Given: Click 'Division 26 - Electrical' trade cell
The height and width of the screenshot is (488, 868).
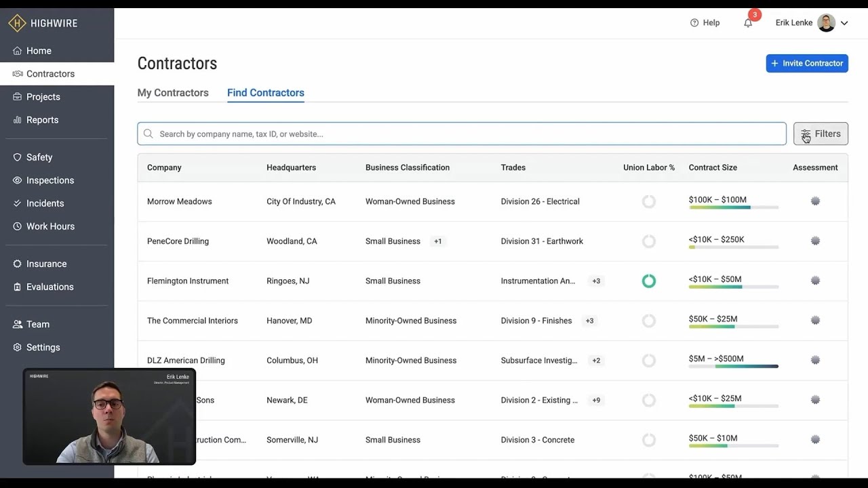Looking at the screenshot, I should tap(540, 201).
